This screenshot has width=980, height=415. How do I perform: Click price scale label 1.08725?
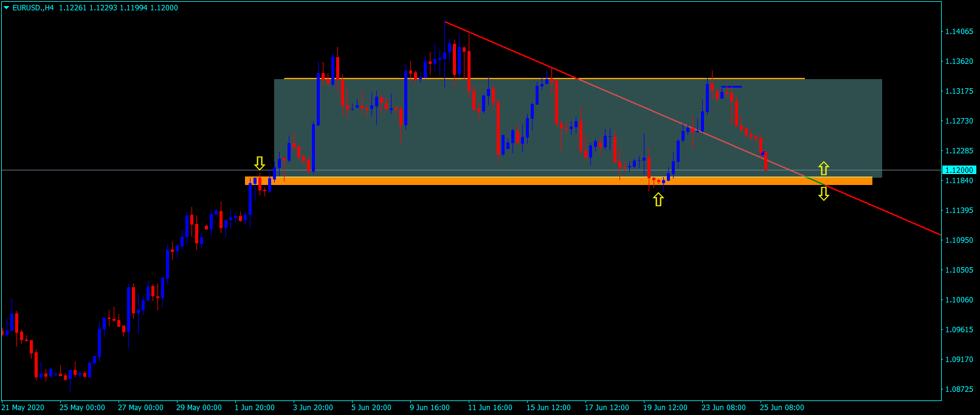(959, 389)
